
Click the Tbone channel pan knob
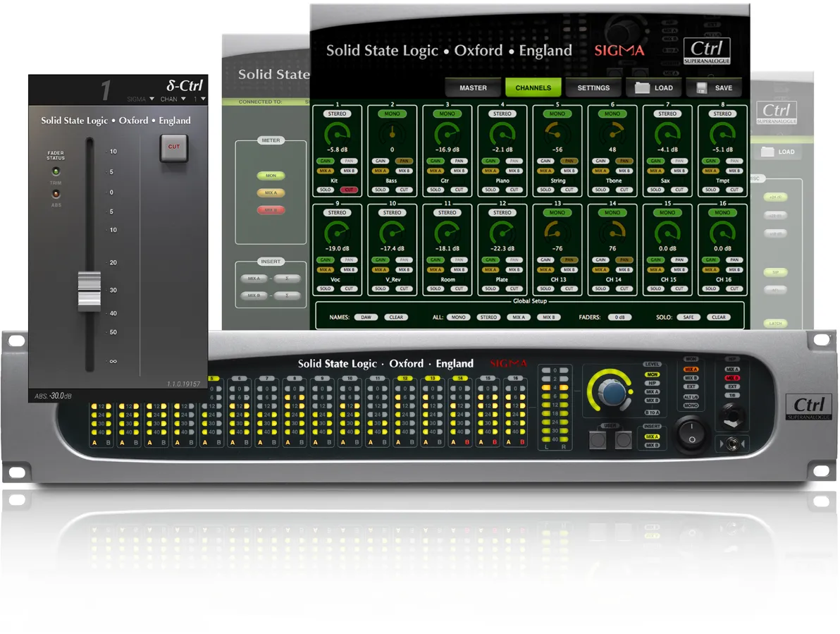612,133
